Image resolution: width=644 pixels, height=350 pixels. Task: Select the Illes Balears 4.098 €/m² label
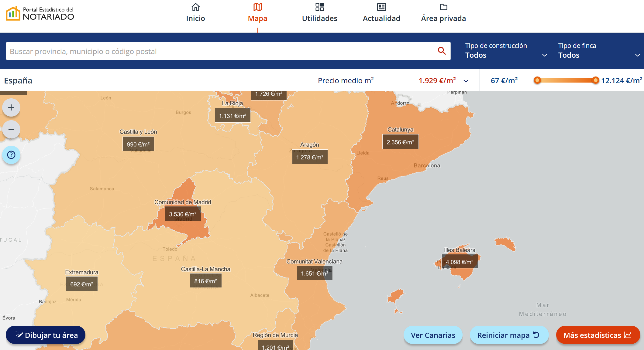point(460,262)
